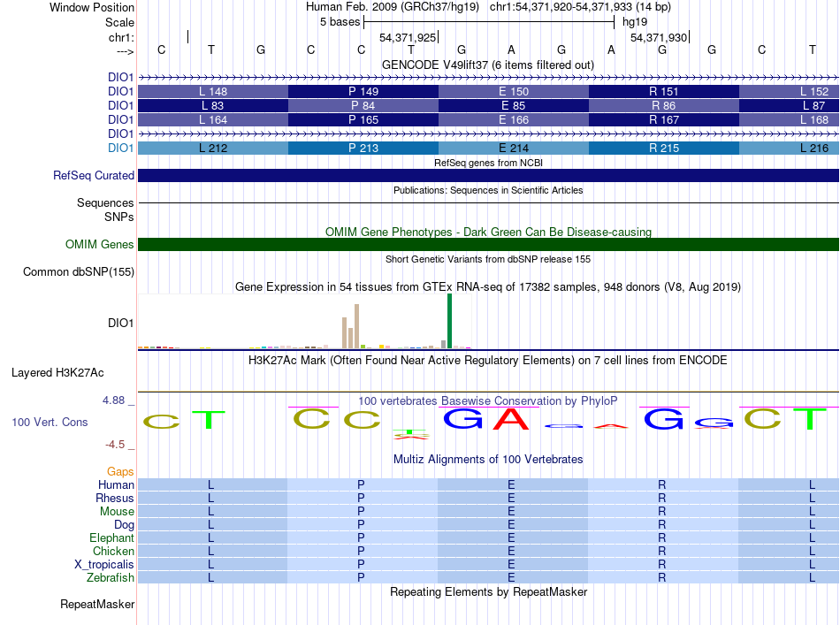Image resolution: width=840 pixels, height=625 pixels.
Task: Select the P 213 codon box
Action: pos(363,148)
